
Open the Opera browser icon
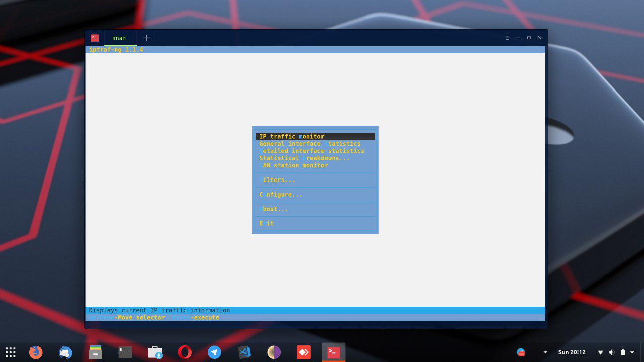tap(185, 352)
